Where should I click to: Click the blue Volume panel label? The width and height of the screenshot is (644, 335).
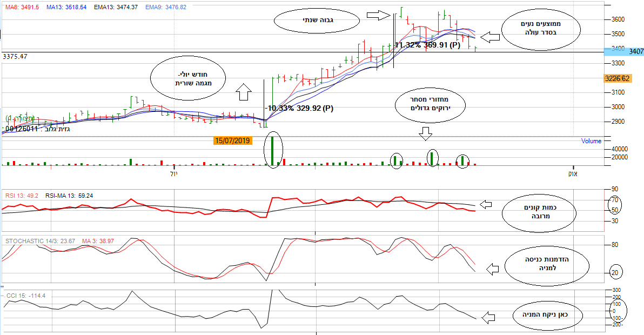pos(591,141)
